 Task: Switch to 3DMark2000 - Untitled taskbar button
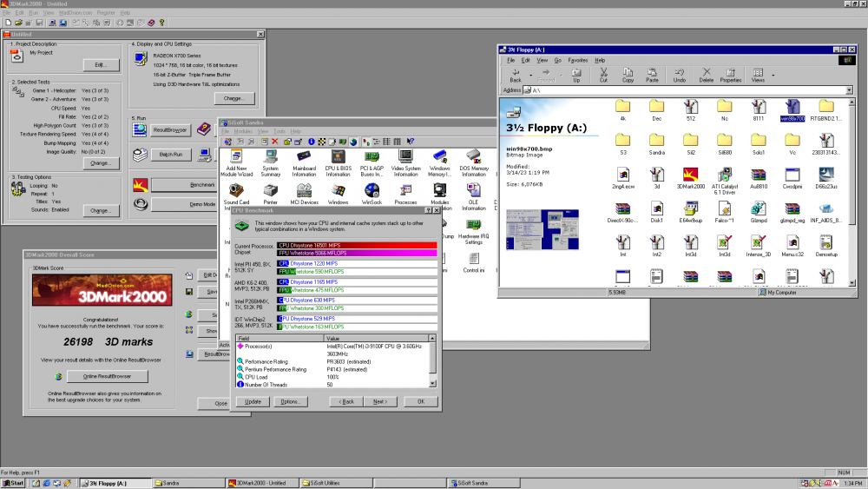[x=262, y=483]
